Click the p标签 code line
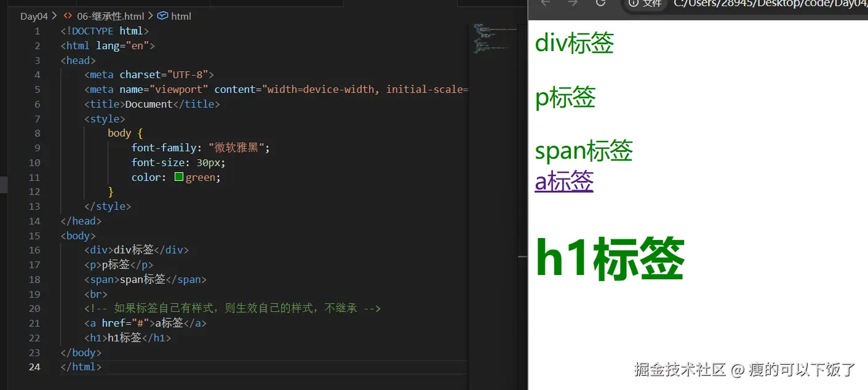Viewport: 868px width, 390px height. coord(119,265)
